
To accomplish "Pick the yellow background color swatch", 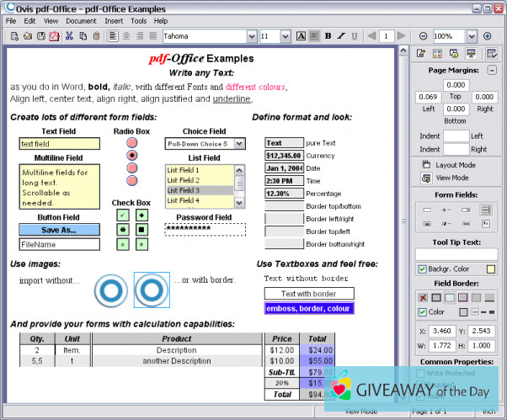I will [x=490, y=269].
